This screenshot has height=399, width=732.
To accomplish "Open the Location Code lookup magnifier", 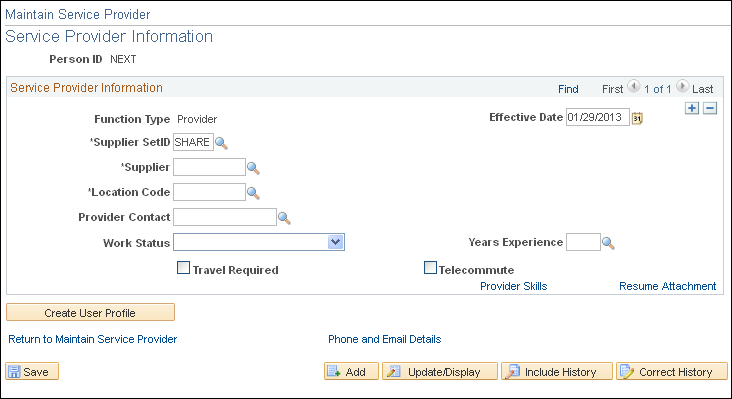I will coord(253,193).
